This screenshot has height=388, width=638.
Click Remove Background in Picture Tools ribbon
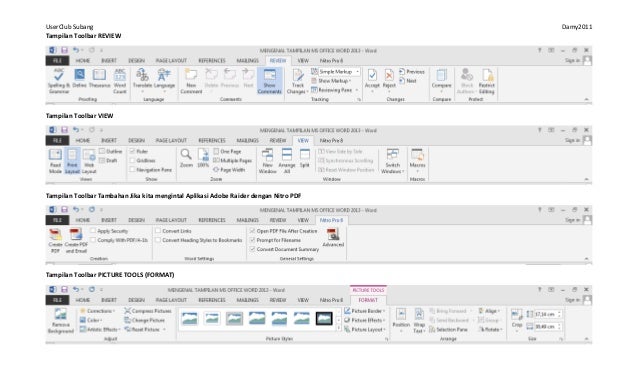pyautogui.click(x=61, y=321)
